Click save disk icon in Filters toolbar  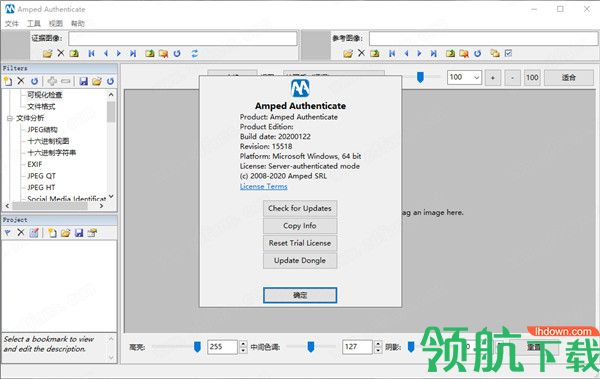pos(83,81)
